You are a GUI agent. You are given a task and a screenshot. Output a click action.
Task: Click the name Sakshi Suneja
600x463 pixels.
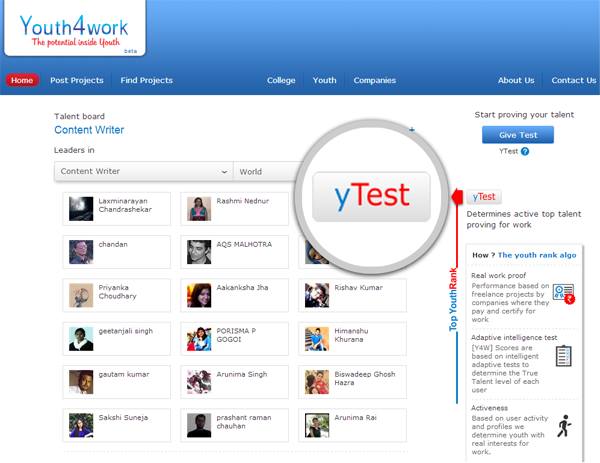[x=123, y=417]
